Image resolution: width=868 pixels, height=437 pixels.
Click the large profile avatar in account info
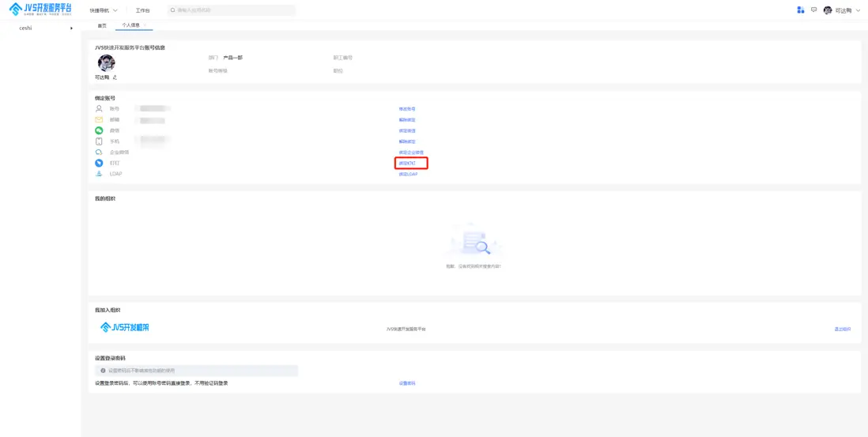coord(106,63)
